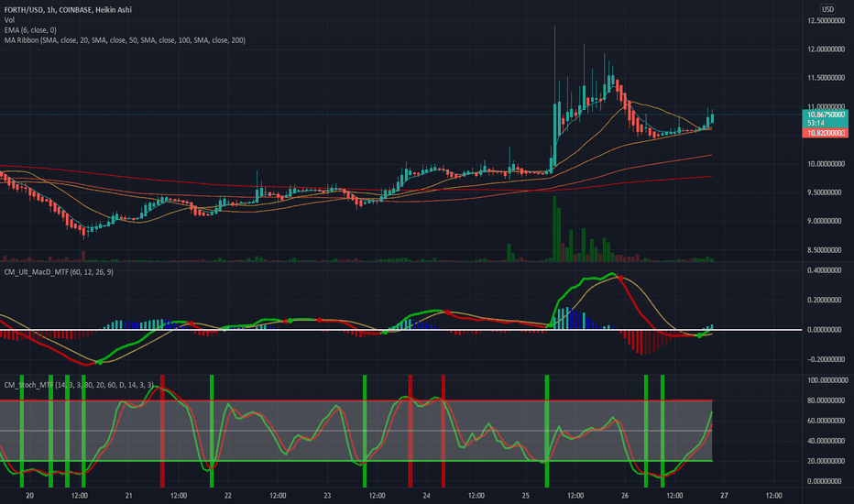Image resolution: width=854 pixels, height=504 pixels.
Task: Click the CM_Ult_MacD_MTF indicator label
Action: tap(59, 271)
